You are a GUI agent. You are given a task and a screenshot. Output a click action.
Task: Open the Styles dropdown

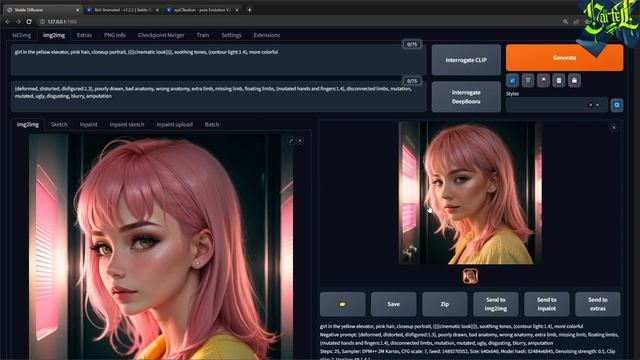tap(598, 105)
